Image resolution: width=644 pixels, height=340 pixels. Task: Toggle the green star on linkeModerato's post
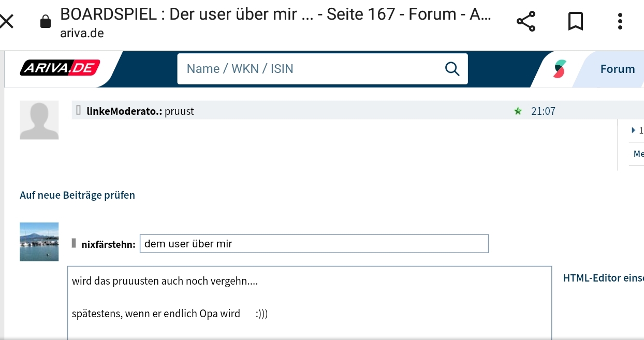tap(518, 110)
